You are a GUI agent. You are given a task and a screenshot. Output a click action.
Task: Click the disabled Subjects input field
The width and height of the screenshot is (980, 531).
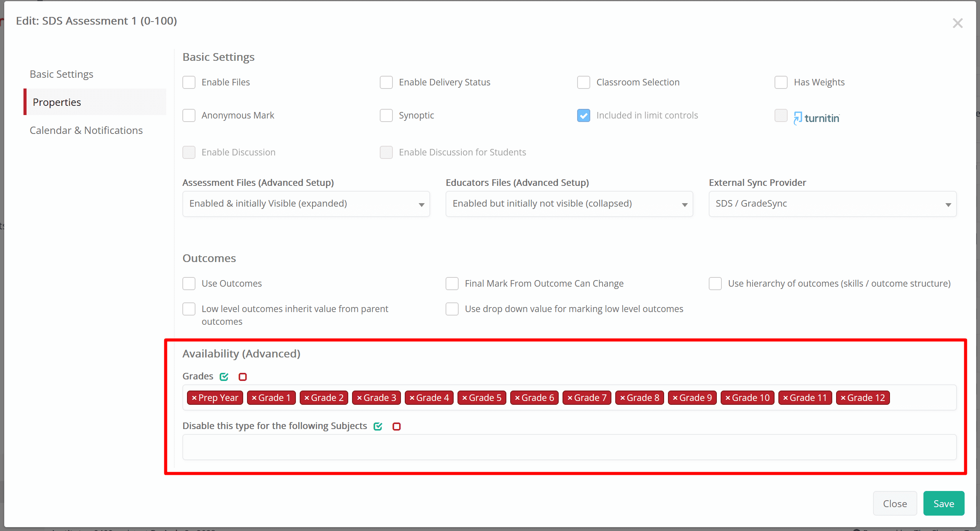(569, 448)
